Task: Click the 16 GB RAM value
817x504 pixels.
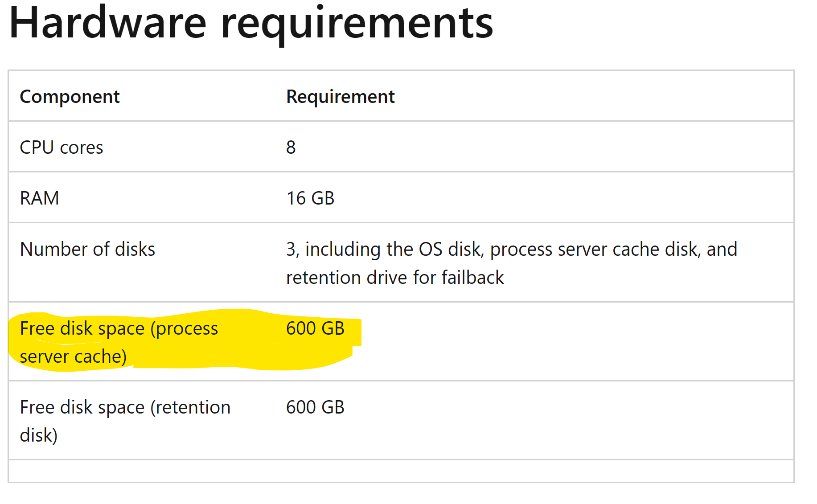Action: tap(310, 198)
